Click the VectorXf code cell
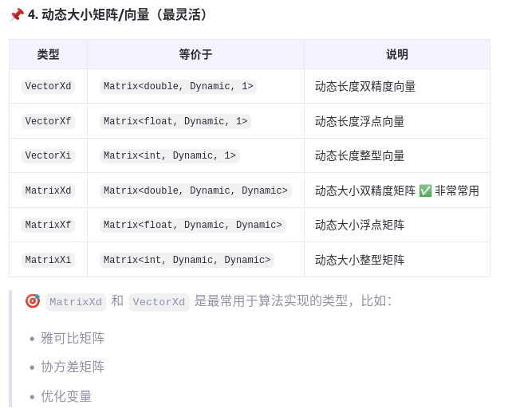 [49, 121]
